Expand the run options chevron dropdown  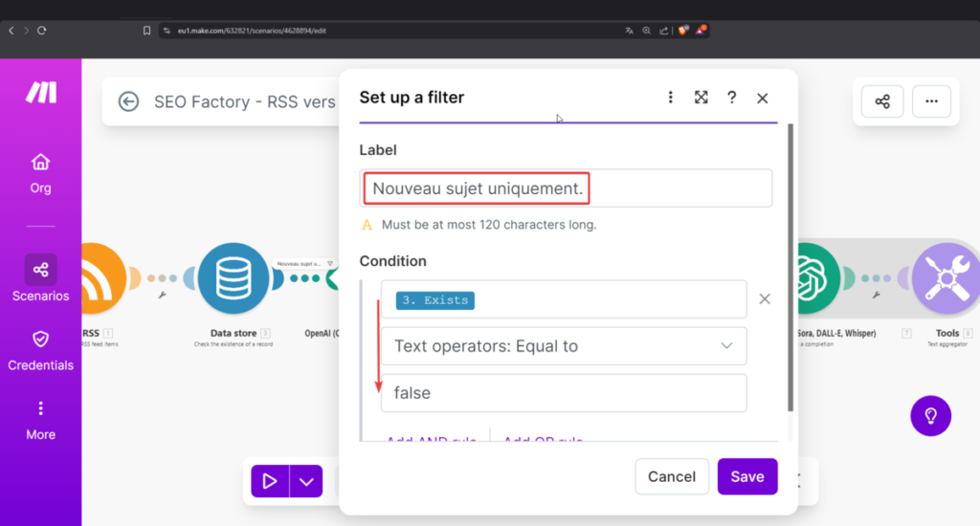(x=306, y=481)
